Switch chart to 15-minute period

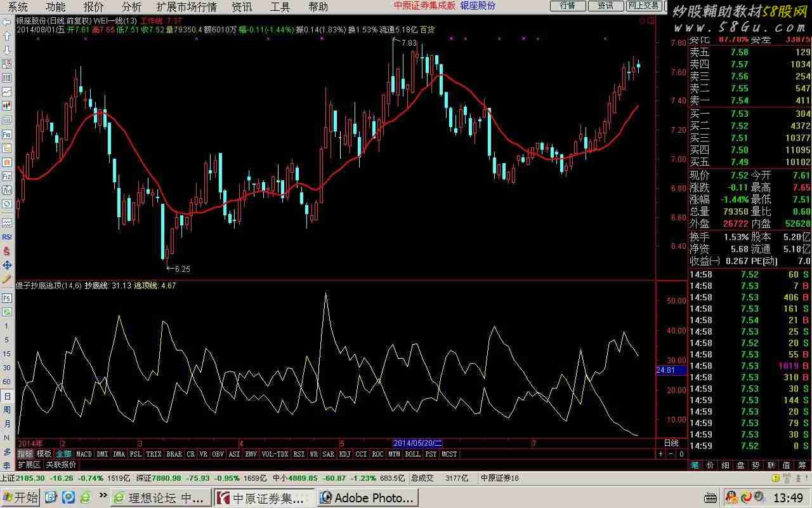click(7, 354)
